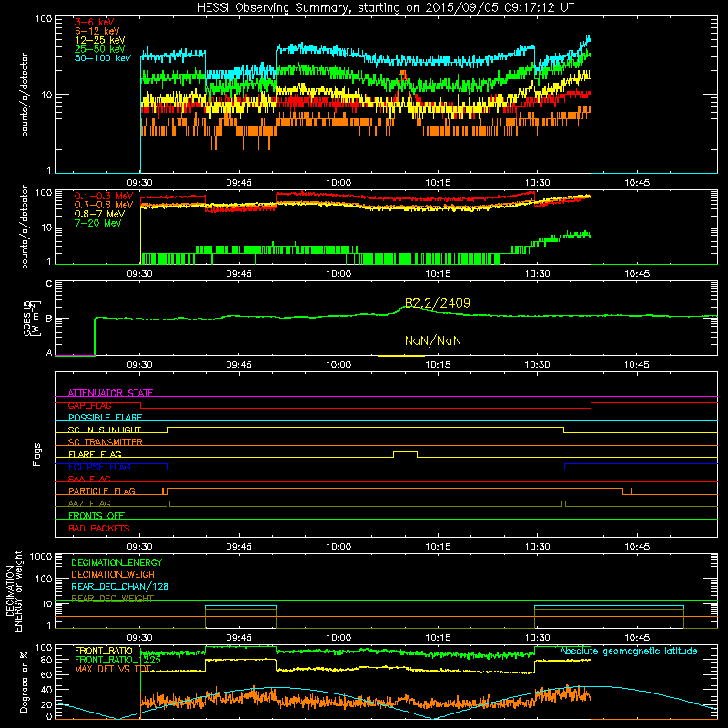Image resolution: width=728 pixels, height=728 pixels.
Task: Click the Absolute geomagnetic latitude label
Action: click(x=629, y=651)
